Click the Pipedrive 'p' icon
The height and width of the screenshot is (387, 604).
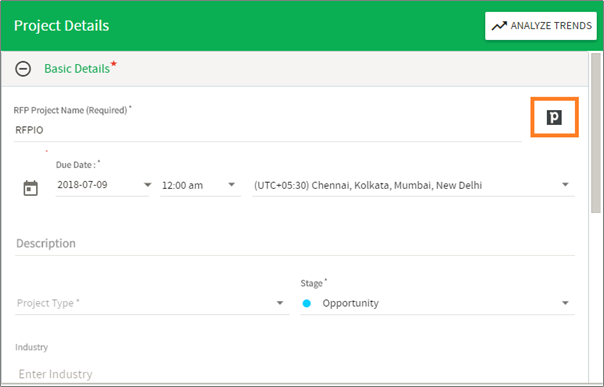click(x=554, y=117)
